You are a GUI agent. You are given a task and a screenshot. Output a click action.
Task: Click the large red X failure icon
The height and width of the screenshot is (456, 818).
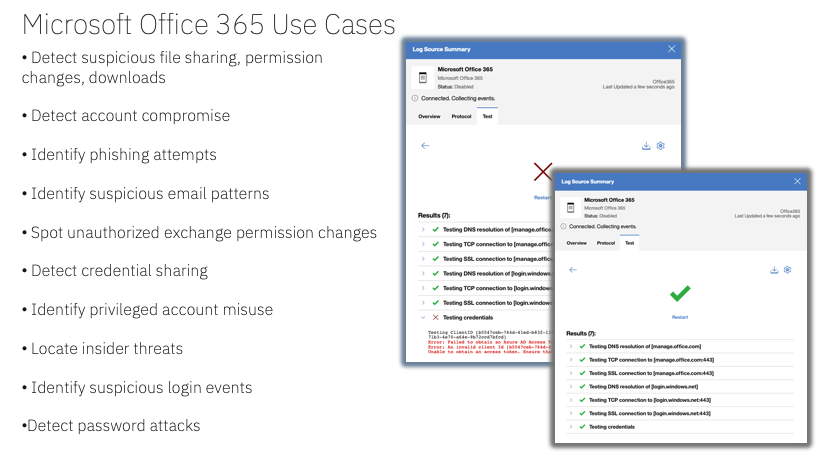(x=543, y=171)
